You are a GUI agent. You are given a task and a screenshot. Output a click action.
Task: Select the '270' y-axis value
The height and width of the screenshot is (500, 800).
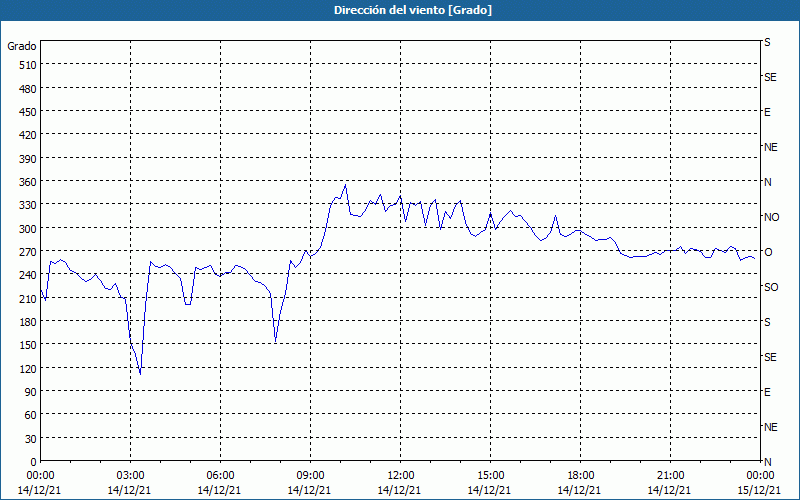pyautogui.click(x=28, y=252)
